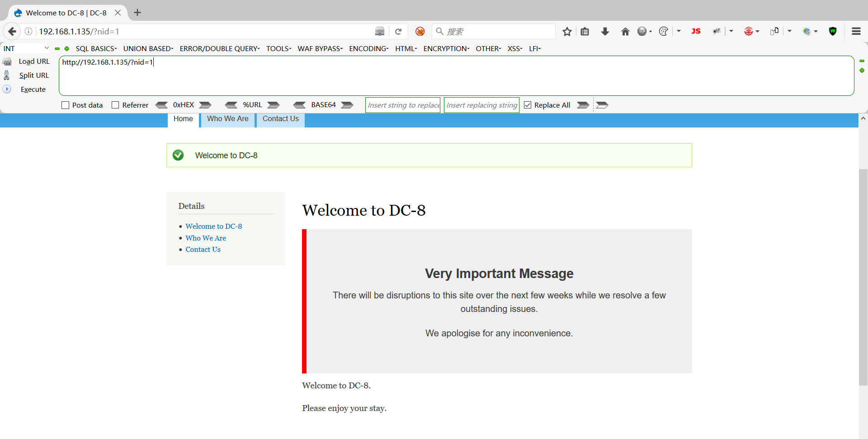This screenshot has width=868, height=439.
Task: Click the left arrow before BASE64
Action: coord(299,105)
